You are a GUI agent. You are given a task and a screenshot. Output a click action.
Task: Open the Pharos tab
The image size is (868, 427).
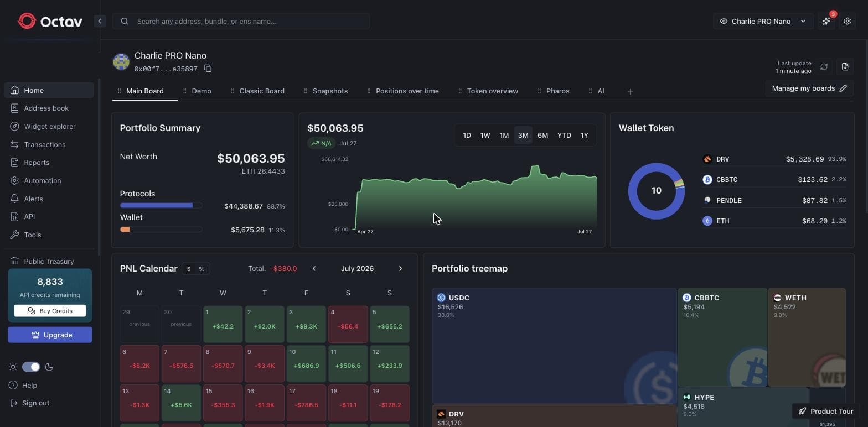pyautogui.click(x=557, y=91)
